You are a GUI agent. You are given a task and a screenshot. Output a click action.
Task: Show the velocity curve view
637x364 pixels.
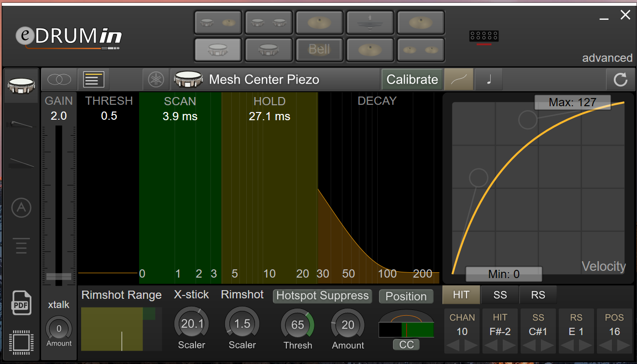point(458,79)
